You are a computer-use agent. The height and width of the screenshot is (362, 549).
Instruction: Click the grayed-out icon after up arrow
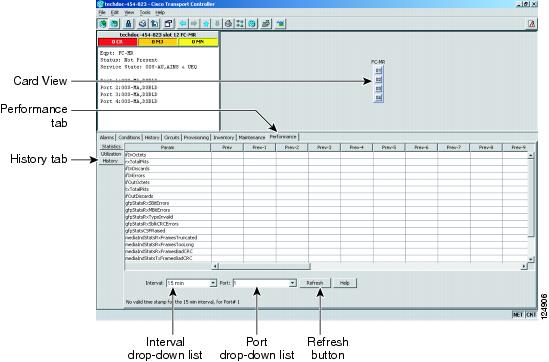click(217, 23)
